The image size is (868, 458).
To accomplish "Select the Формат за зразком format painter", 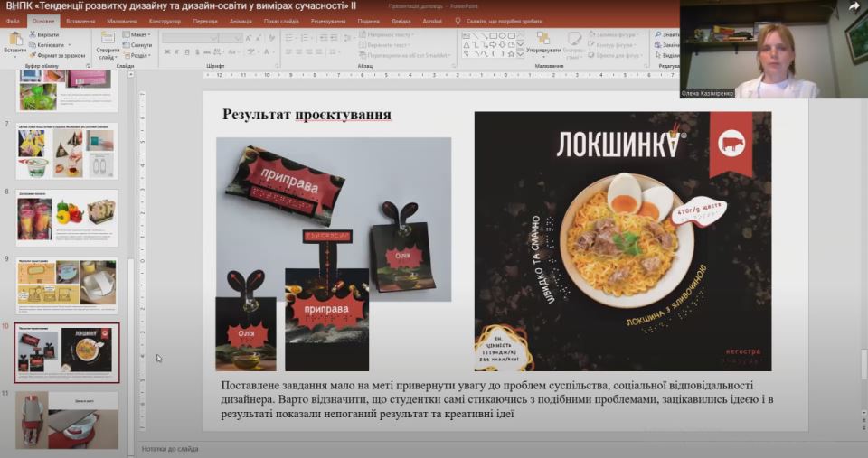I will tap(58, 55).
